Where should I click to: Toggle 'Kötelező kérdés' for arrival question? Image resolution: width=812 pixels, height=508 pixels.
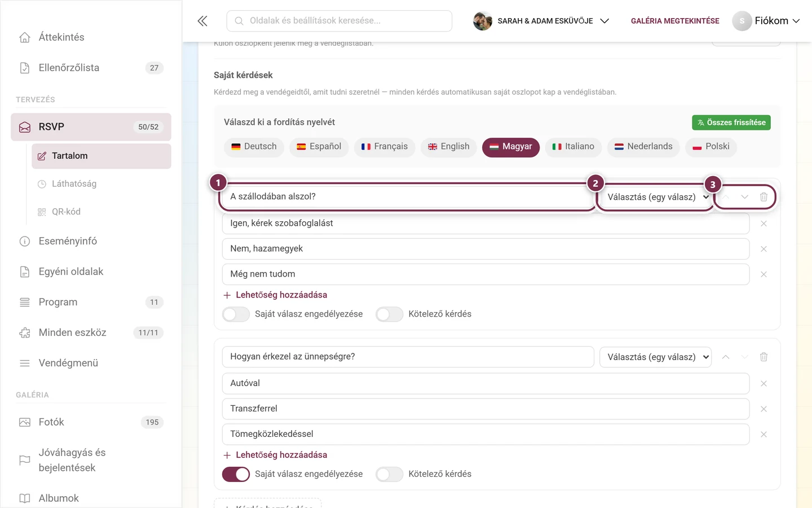pos(390,474)
